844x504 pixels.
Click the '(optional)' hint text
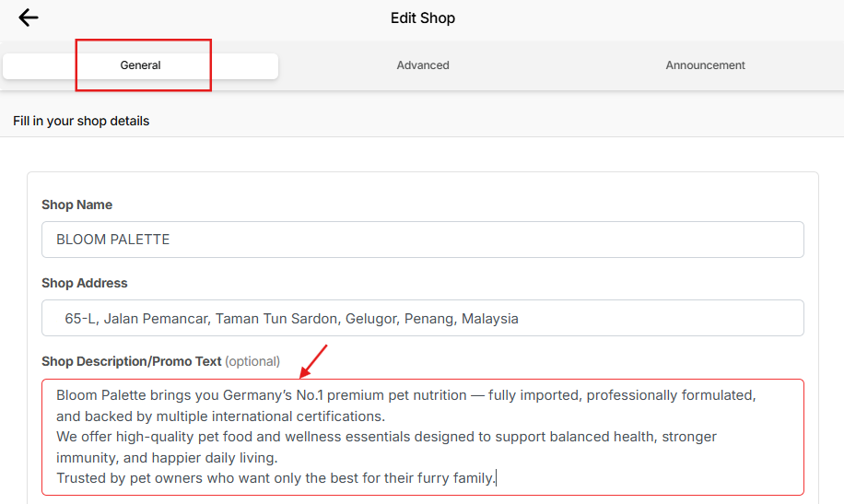252,361
